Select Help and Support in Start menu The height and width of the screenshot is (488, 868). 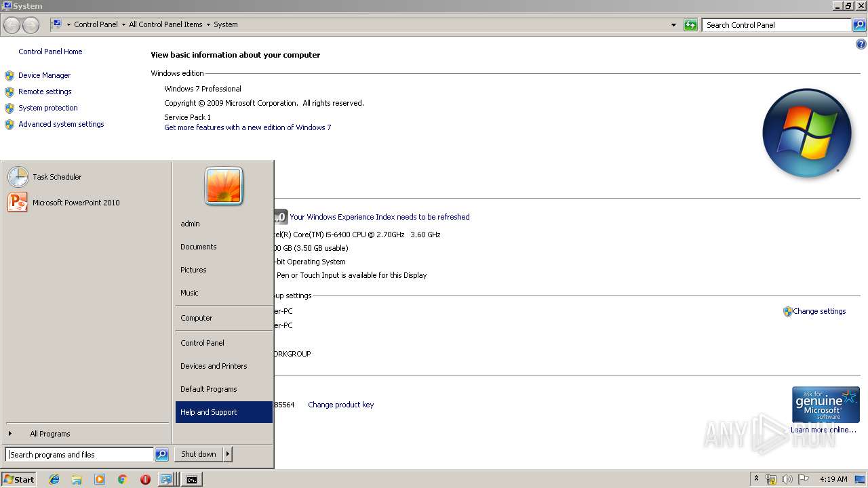pos(224,412)
